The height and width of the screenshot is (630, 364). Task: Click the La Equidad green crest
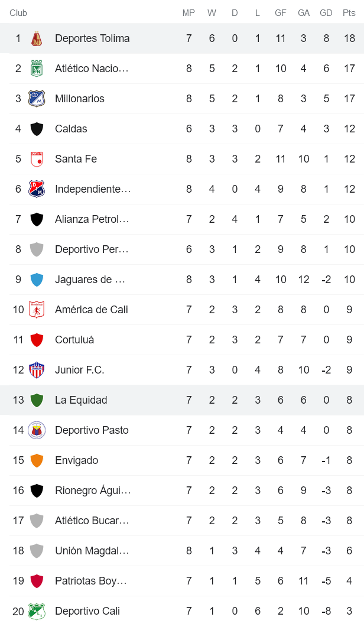[36, 400]
